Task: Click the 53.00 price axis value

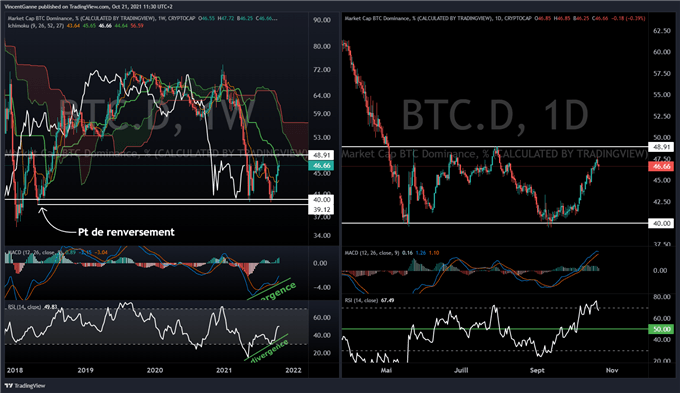Action: (322, 138)
